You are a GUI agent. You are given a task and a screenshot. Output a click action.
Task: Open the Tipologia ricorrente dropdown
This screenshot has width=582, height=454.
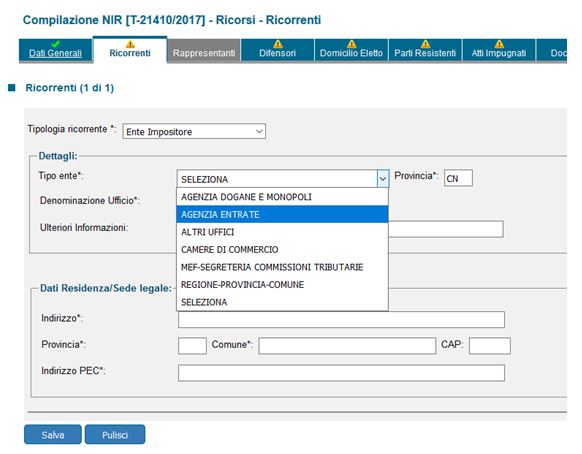[x=194, y=131]
